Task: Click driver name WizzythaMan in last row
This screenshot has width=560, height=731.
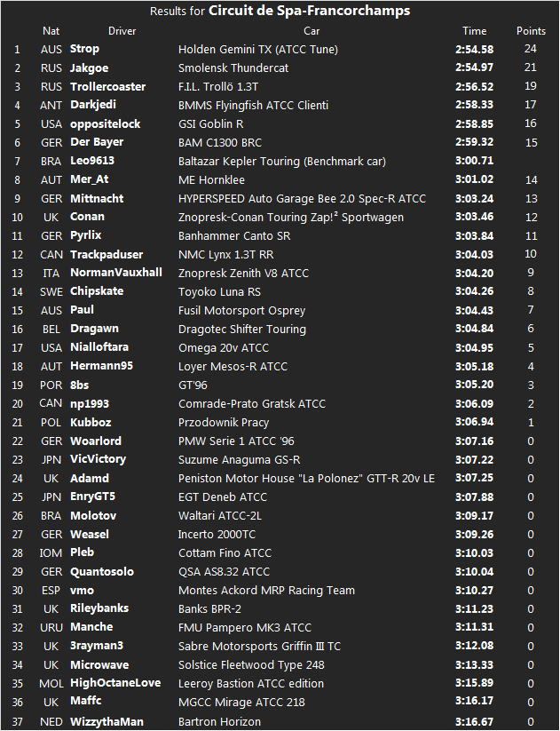Action: click(x=106, y=720)
